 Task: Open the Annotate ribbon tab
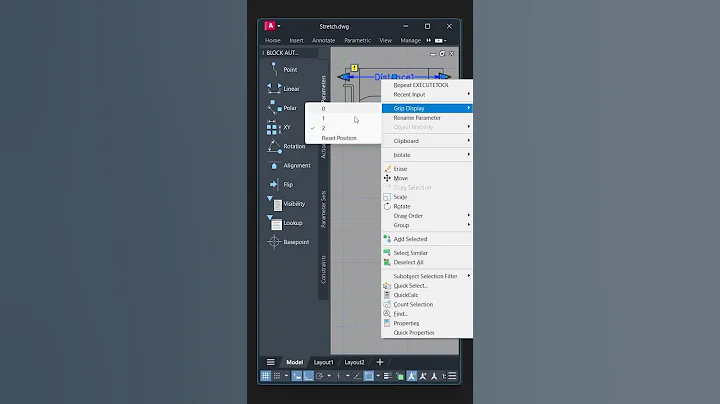[324, 40]
